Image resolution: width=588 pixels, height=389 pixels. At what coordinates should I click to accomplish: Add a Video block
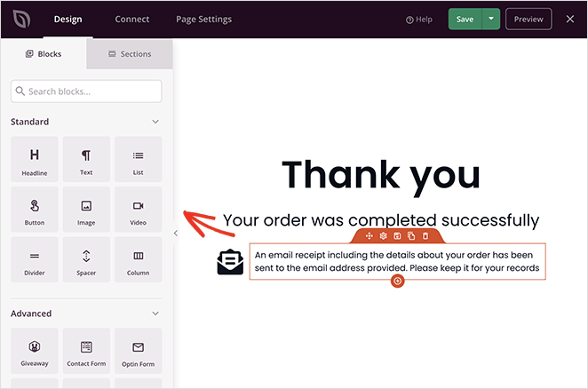coord(138,210)
